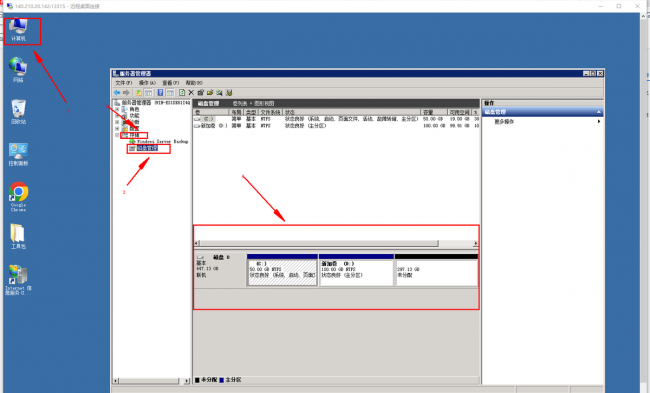The image size is (650, 393).
Task: Click the blue Help toolbar icon
Action: 160,93
